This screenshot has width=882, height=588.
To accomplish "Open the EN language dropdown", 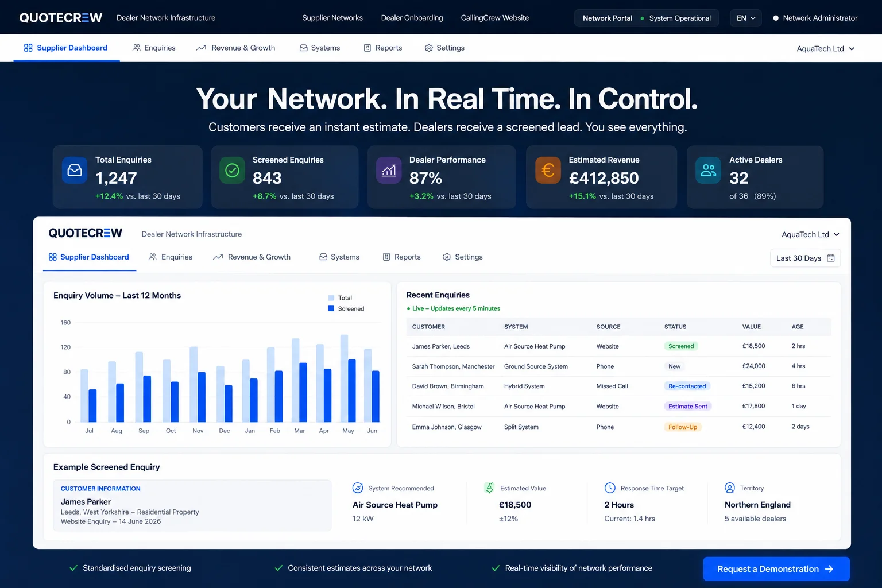I will point(746,18).
